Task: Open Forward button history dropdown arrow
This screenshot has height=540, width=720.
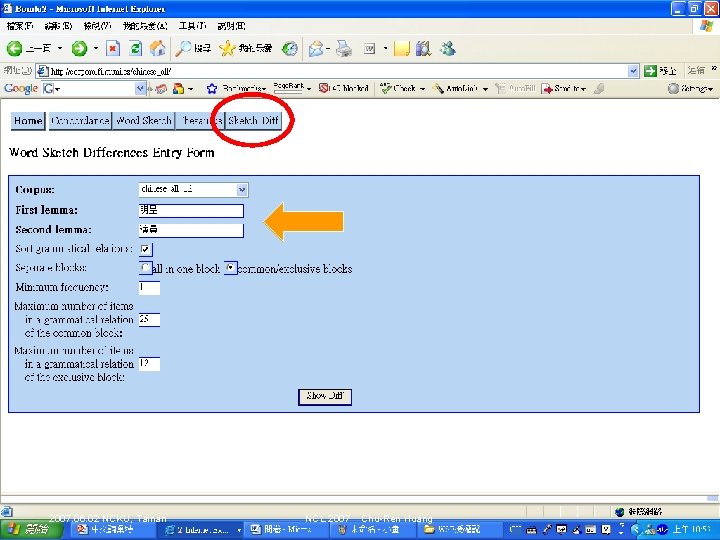Action: point(96,48)
